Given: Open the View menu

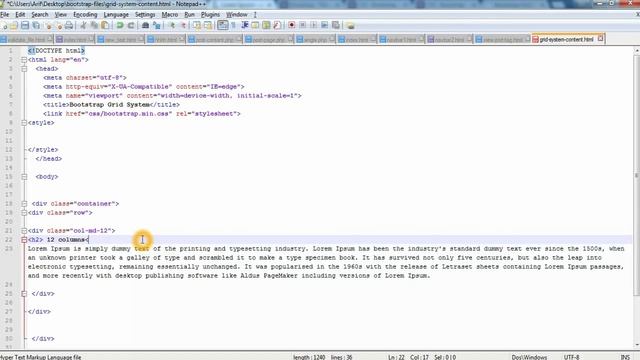Looking at the screenshot, I should coord(60,15).
